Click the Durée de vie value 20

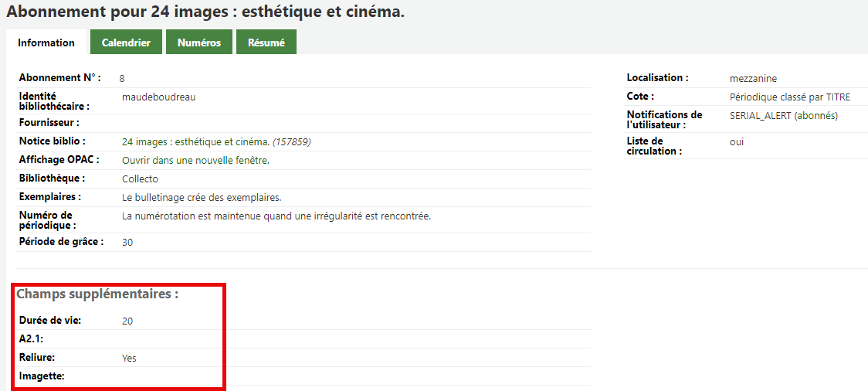(x=127, y=321)
